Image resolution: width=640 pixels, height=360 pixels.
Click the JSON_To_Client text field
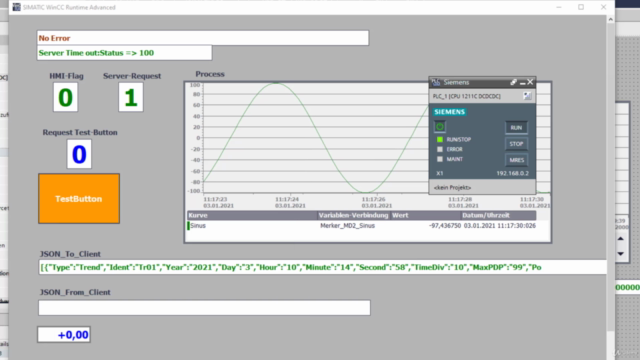322,267
